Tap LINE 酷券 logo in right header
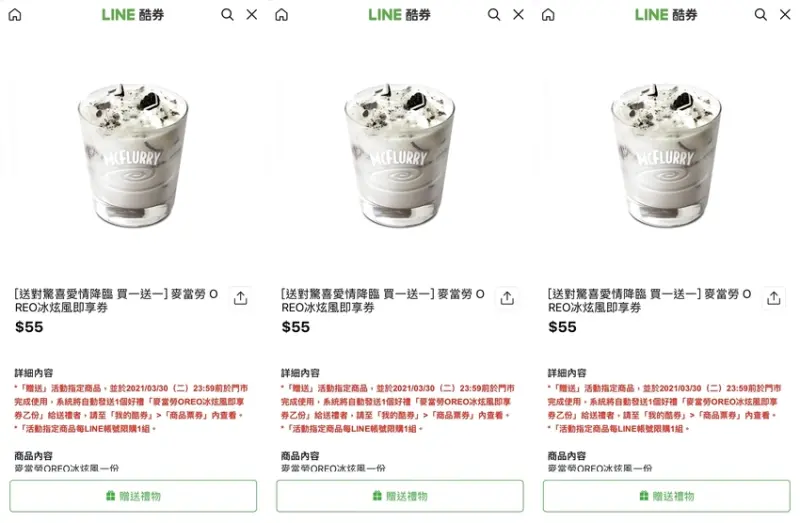800x523 pixels. (666, 15)
